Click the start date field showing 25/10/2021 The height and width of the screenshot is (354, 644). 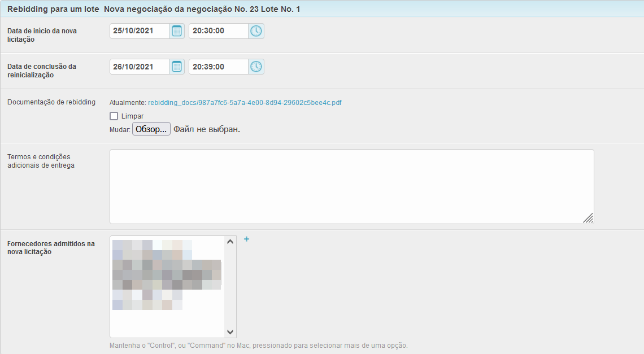coord(139,31)
